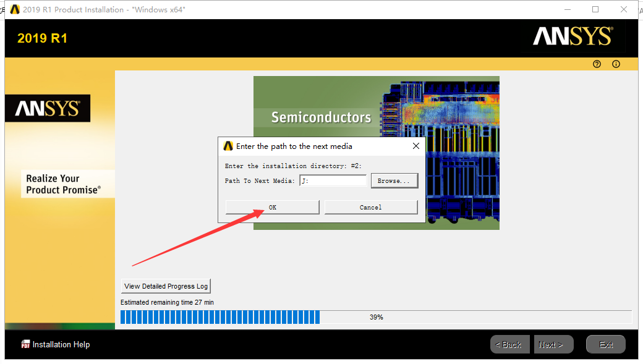Click 'Enter the installation directory: #2:' text
The image size is (643, 364).
(x=293, y=166)
